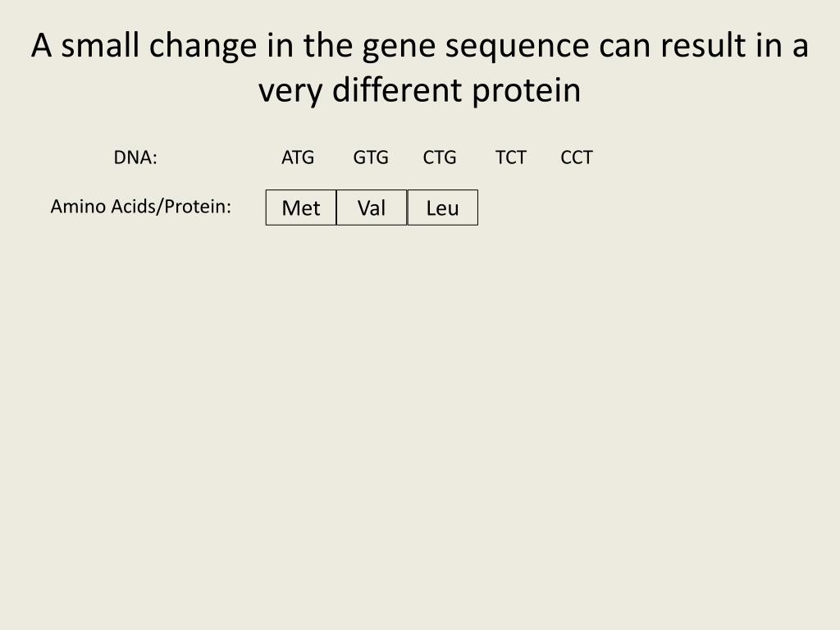The image size is (840, 630).
Task: Select the Leu amino acid box
Action: pyautogui.click(x=443, y=208)
